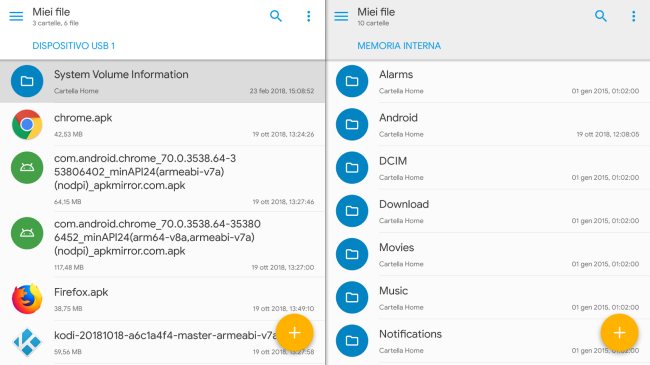
Task: Open the overflow menu in the Memoria Interna pane
Action: tap(633, 16)
